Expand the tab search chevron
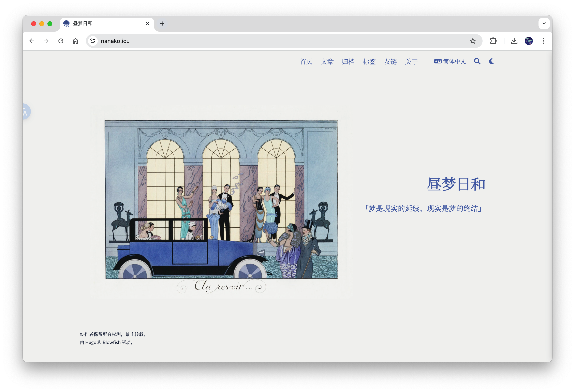The height and width of the screenshot is (392, 575). 544,24
